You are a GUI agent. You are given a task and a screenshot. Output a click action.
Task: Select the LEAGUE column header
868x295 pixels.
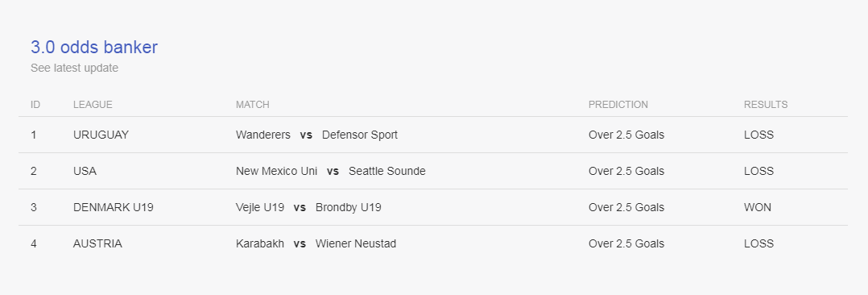(93, 104)
